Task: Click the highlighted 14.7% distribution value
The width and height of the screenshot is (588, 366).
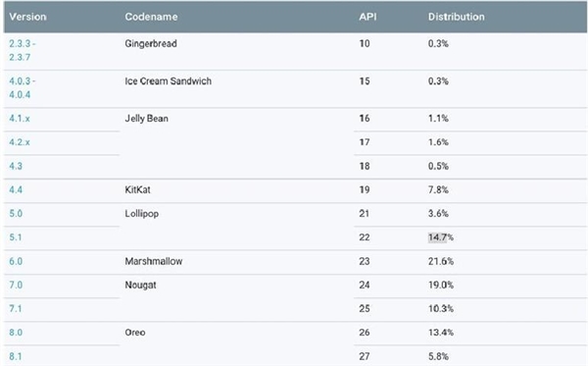Action: click(x=441, y=237)
